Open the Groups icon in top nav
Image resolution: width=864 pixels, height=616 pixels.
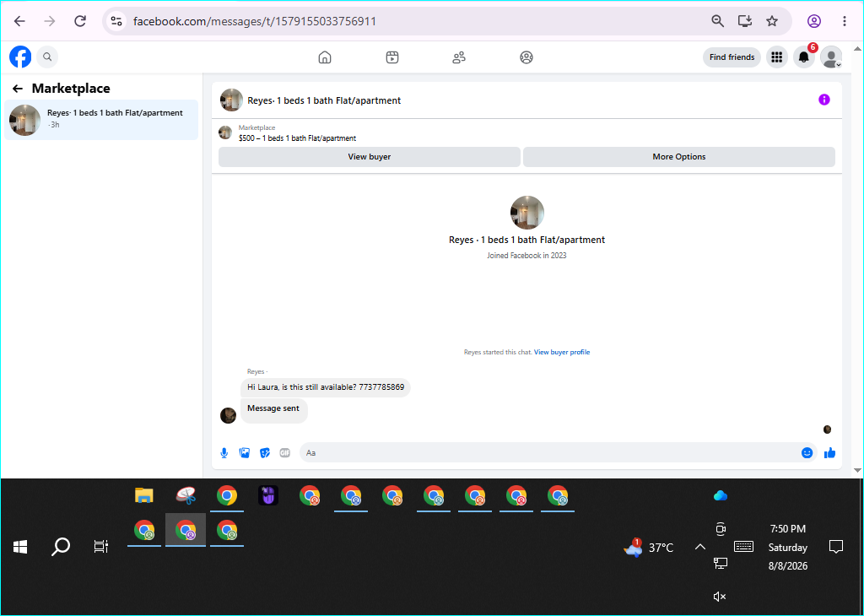pos(526,57)
